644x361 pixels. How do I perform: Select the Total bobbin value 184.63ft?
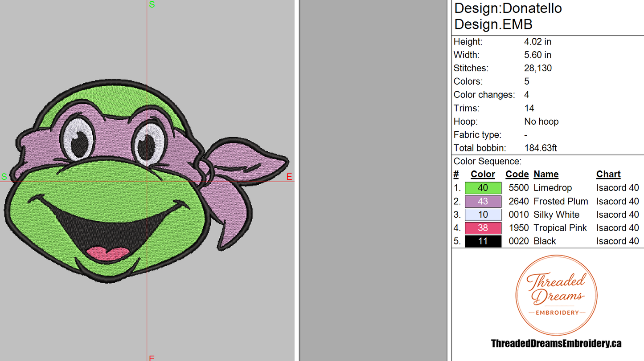pyautogui.click(x=541, y=148)
